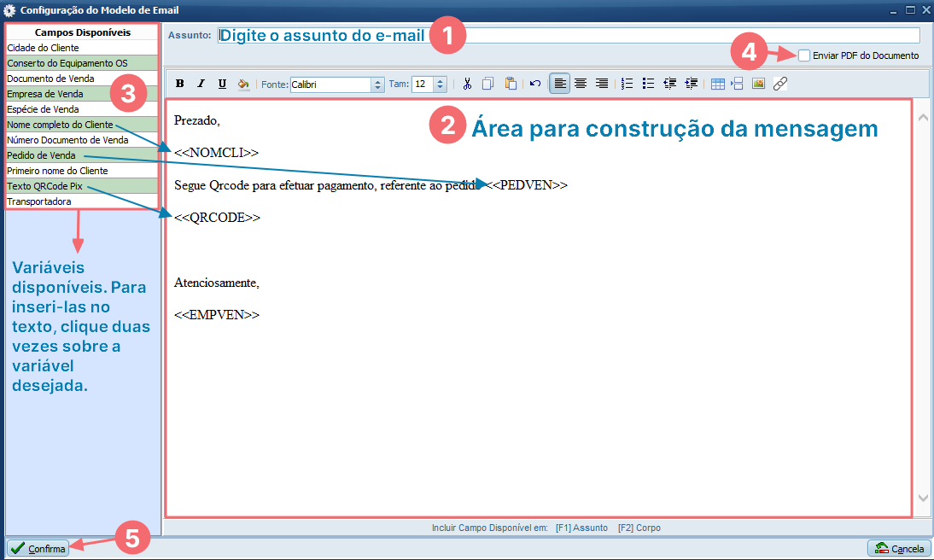Toggle italic formatting

201,84
